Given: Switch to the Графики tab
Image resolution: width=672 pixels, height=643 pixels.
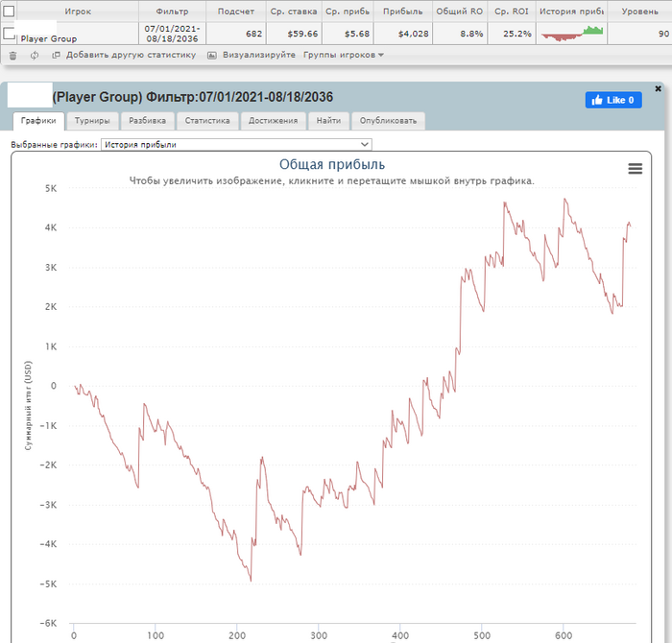Looking at the screenshot, I should tap(38, 121).
